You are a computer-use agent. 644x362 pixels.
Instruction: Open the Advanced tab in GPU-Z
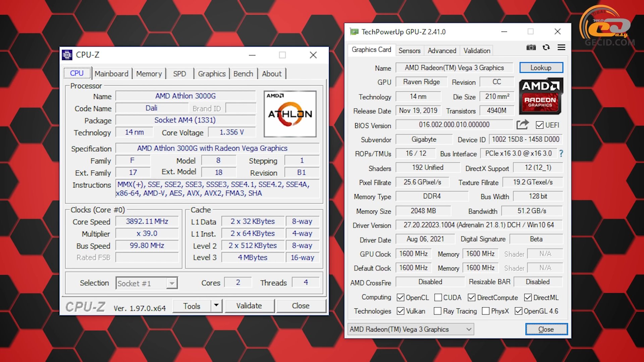[x=442, y=51]
